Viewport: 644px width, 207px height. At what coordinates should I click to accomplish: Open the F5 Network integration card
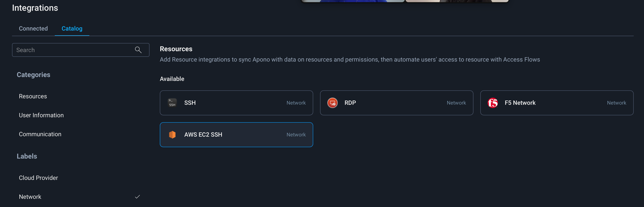556,103
